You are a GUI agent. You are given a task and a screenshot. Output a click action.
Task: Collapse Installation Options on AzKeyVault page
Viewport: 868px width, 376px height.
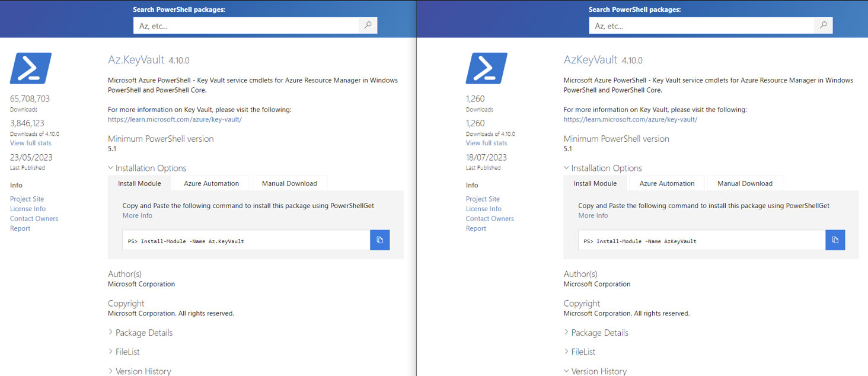coord(603,168)
